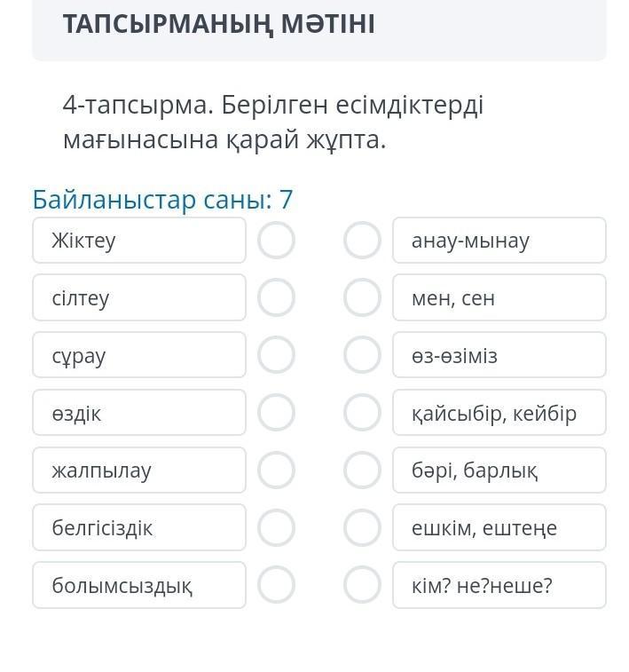This screenshot has height=672, width=629.
Task: Click the circle beside бәрі, барлық
Action: [362, 470]
